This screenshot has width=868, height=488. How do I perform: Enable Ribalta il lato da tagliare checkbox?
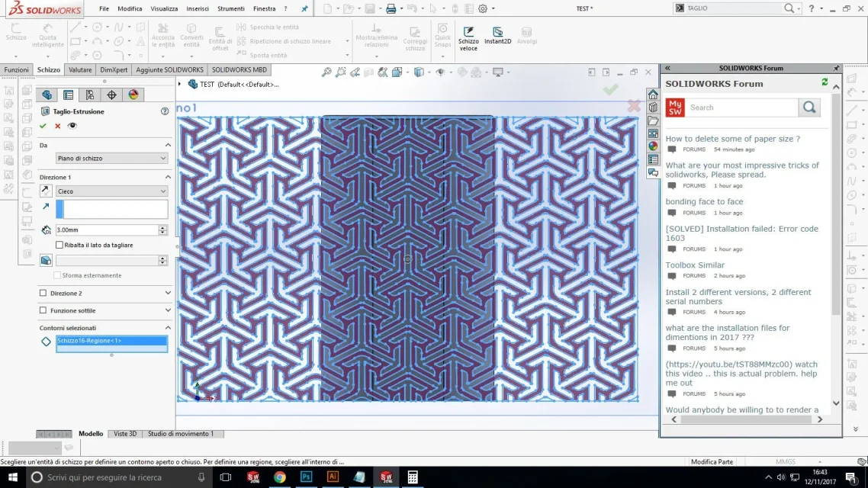coord(59,245)
